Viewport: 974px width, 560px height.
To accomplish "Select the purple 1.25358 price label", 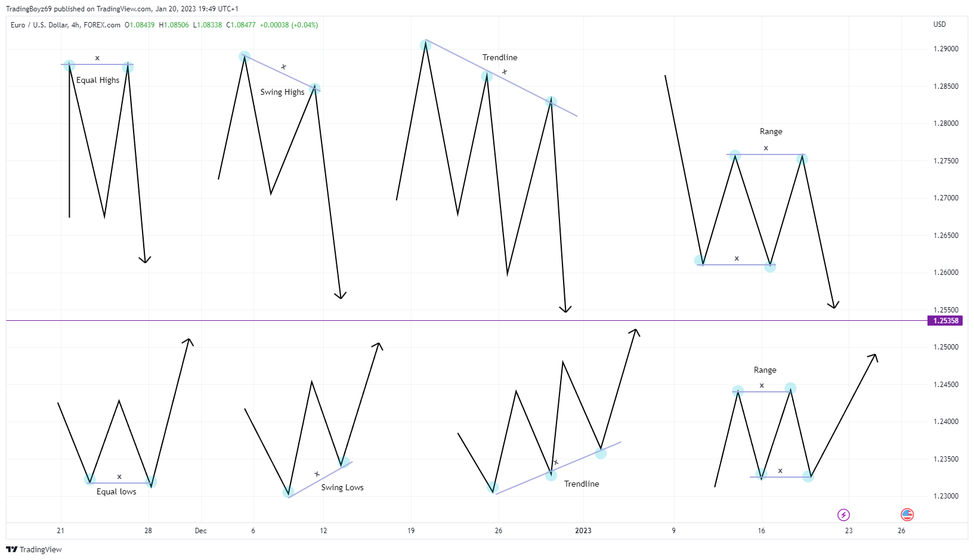I will 945,321.
